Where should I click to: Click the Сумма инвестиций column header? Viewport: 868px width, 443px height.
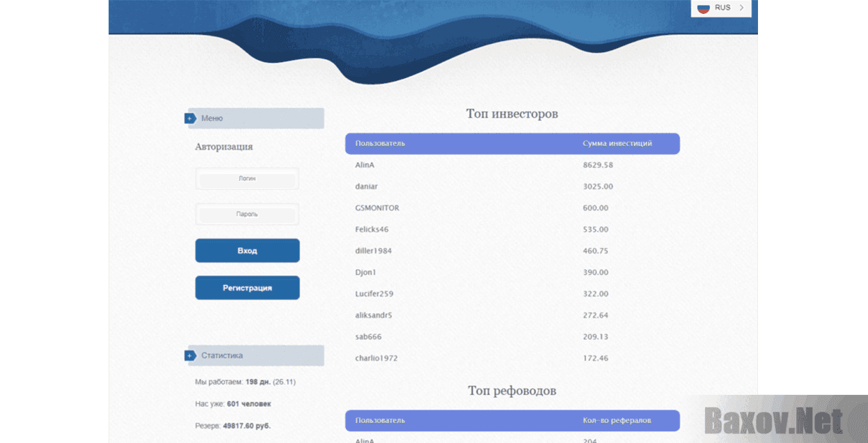pos(617,143)
